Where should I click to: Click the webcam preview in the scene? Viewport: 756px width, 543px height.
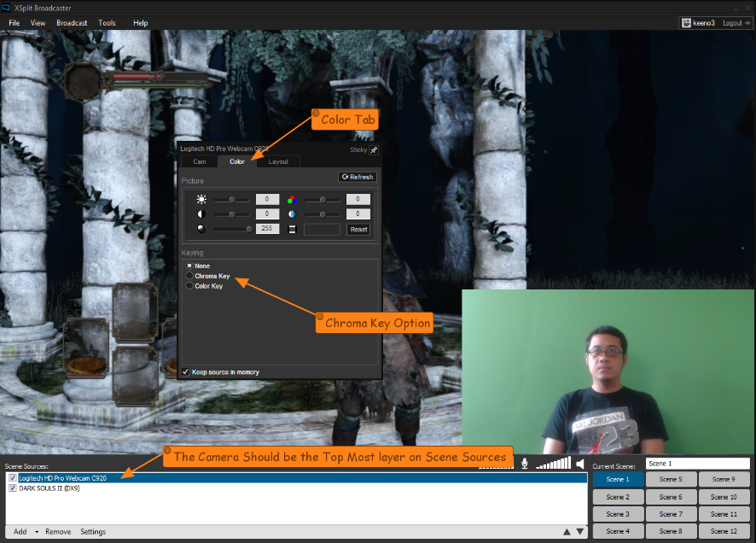(608, 371)
